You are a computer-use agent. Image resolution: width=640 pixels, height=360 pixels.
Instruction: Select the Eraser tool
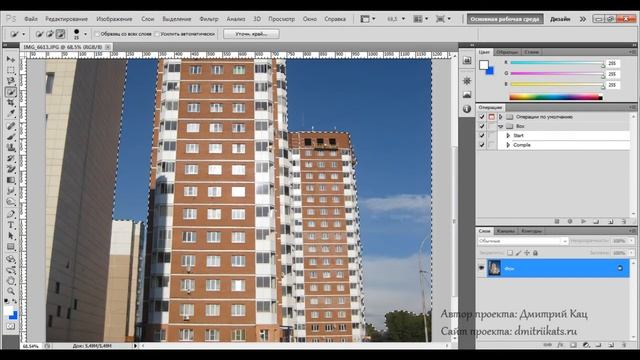pos(11,169)
